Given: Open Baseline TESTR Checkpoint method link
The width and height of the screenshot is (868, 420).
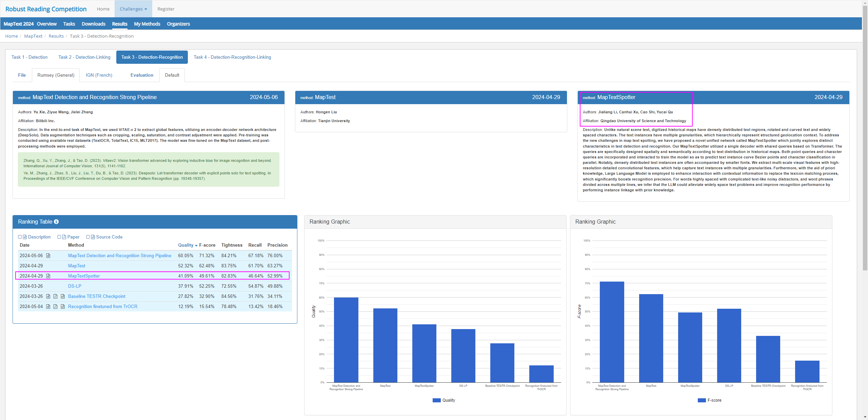Looking at the screenshot, I should 97,297.
